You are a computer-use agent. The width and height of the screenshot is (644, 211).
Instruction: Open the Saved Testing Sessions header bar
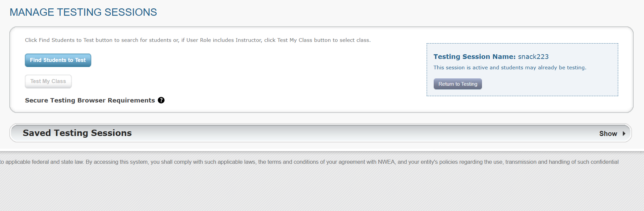point(321,133)
